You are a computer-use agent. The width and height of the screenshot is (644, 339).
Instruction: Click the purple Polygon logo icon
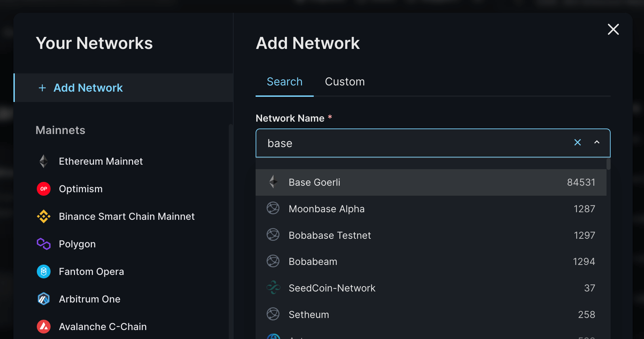tap(44, 244)
